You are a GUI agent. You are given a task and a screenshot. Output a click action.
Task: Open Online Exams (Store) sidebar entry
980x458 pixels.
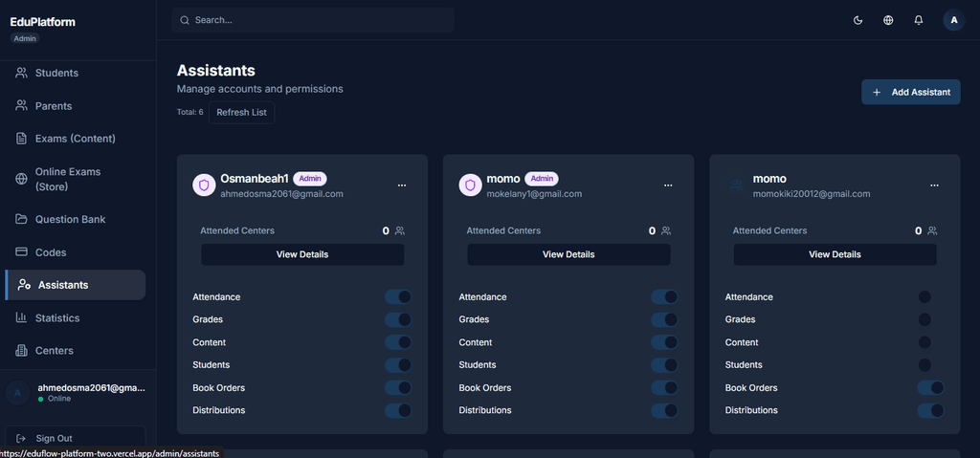[75, 179]
